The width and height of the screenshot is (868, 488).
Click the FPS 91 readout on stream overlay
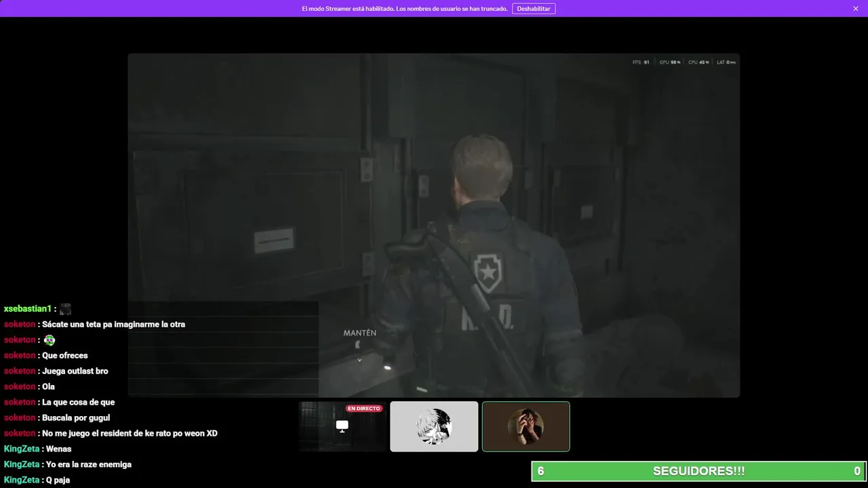[x=641, y=62]
